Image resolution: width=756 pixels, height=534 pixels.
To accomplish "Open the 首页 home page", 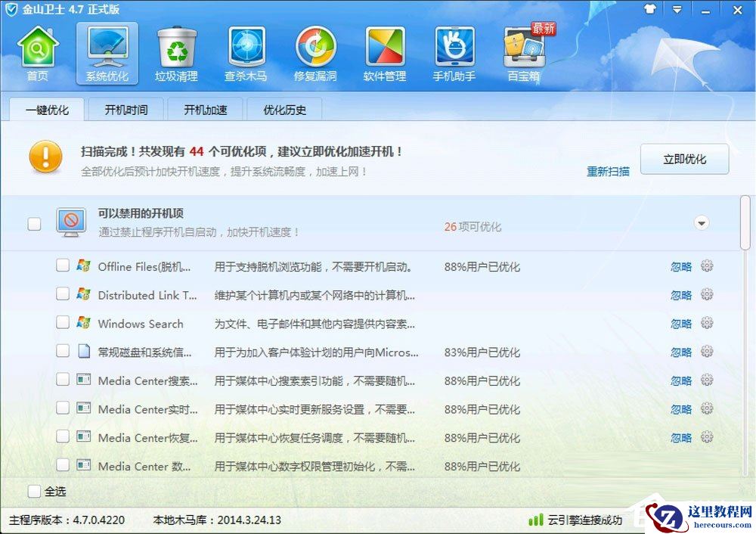I will point(37,53).
